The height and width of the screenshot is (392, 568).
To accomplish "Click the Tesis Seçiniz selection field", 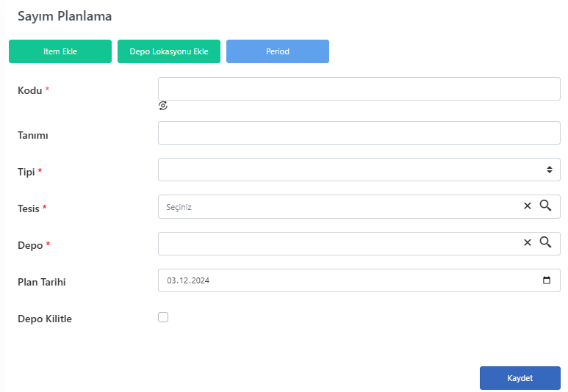I will [359, 207].
